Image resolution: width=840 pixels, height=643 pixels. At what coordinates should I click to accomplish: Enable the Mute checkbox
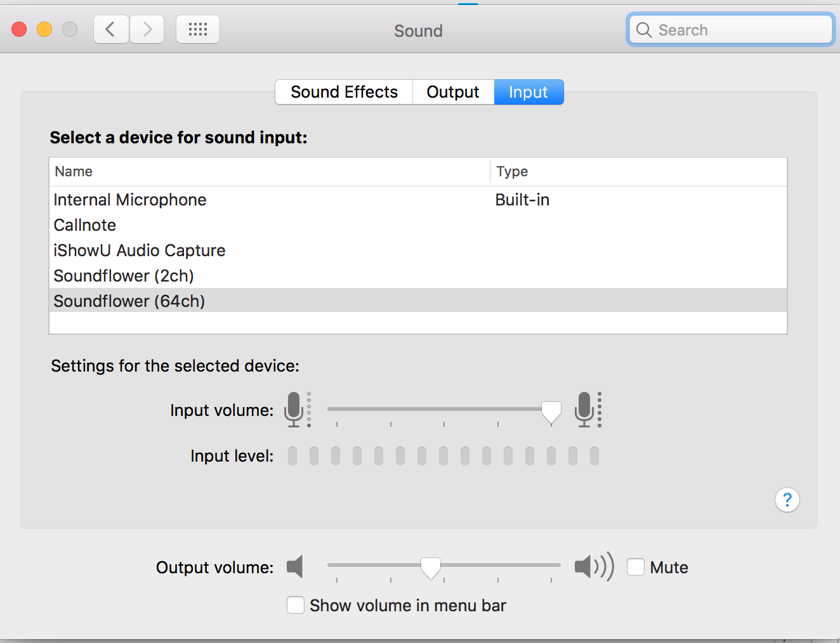(636, 567)
